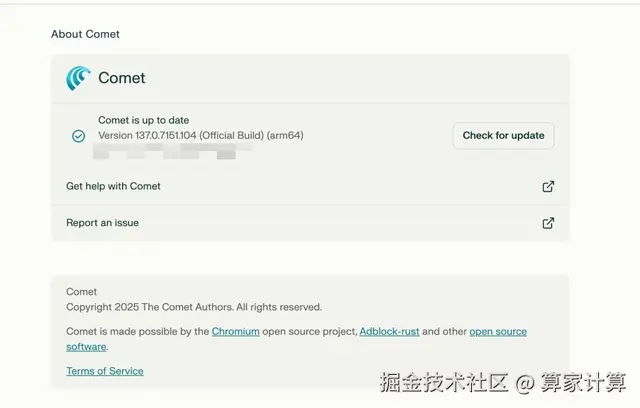Open the Adblock-rust link
The height and width of the screenshot is (408, 640).
coord(389,332)
